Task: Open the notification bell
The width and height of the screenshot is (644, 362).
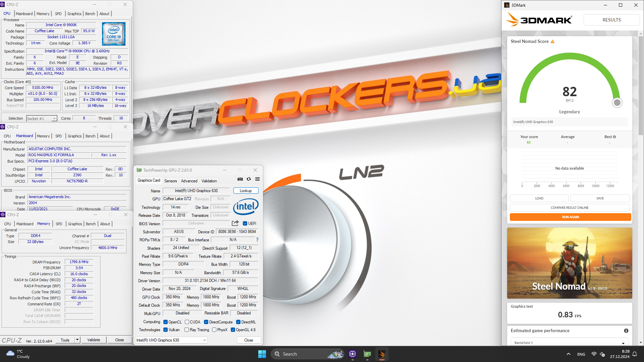Action: pyautogui.click(x=635, y=354)
